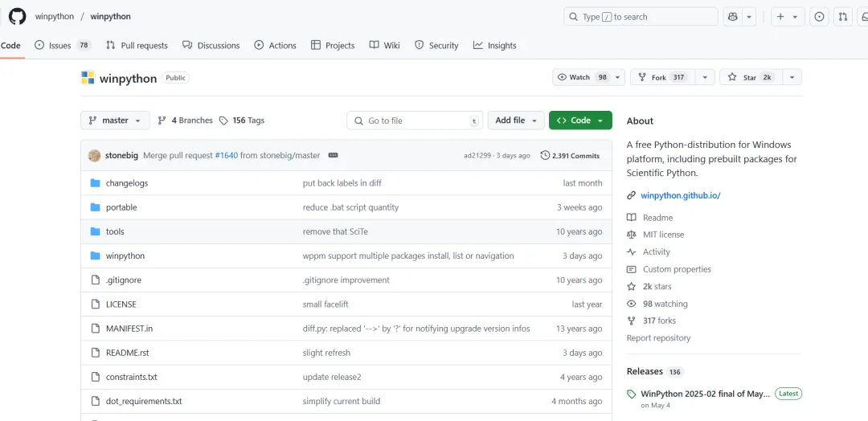Click the changelogs folder icon
Viewport: 868px width, 421px height.
pyautogui.click(x=95, y=183)
